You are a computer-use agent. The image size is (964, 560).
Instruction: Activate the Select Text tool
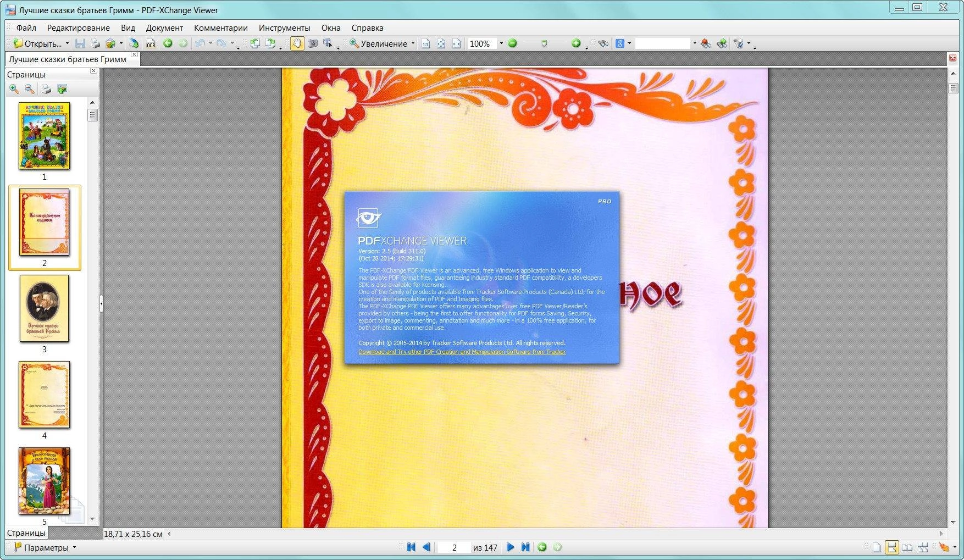328,43
